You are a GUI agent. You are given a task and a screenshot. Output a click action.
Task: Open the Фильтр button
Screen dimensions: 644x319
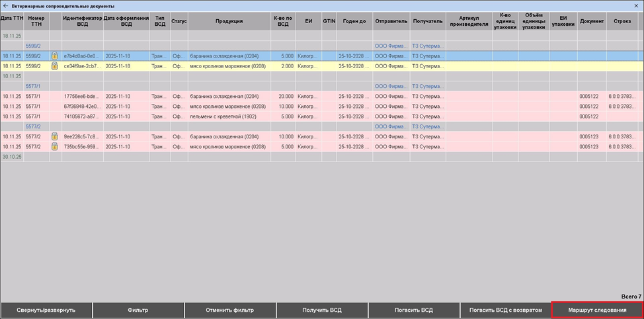tap(138, 310)
